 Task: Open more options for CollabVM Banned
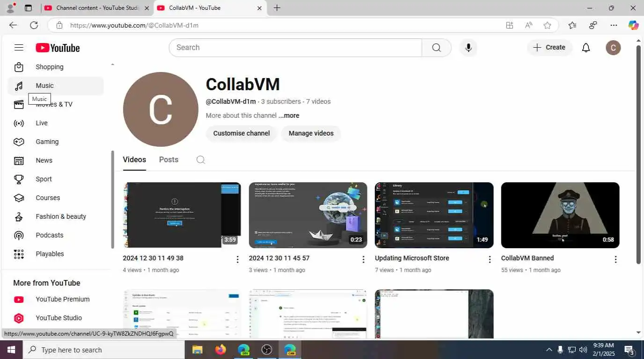[x=615, y=259]
